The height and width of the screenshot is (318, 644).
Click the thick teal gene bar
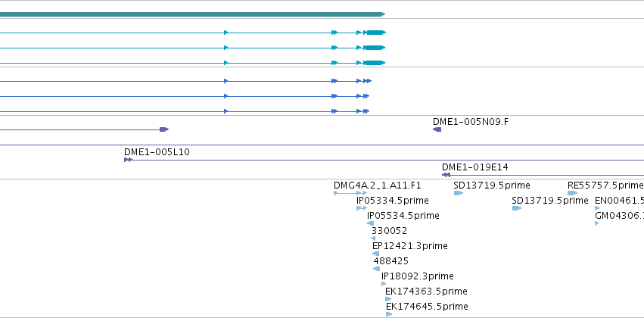[x=193, y=14]
